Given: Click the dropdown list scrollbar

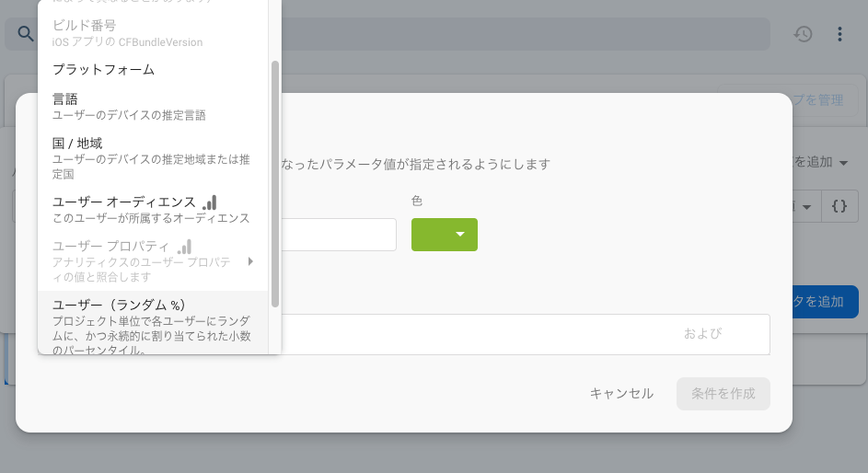Looking at the screenshot, I should pos(274,184).
